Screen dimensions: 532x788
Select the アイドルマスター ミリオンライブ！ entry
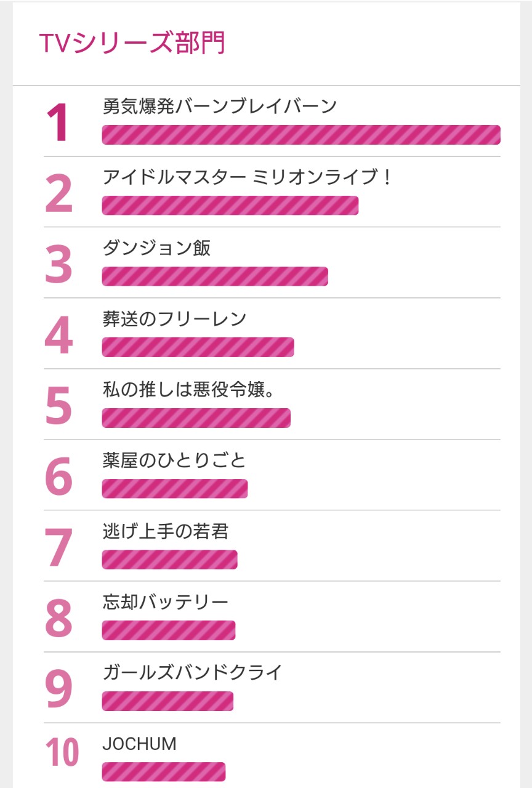[x=246, y=177]
